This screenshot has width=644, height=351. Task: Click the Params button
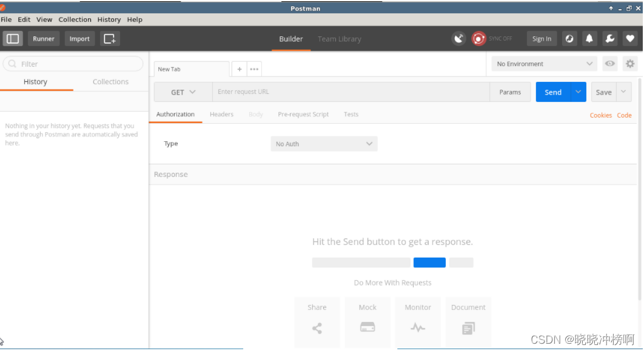[x=510, y=92]
